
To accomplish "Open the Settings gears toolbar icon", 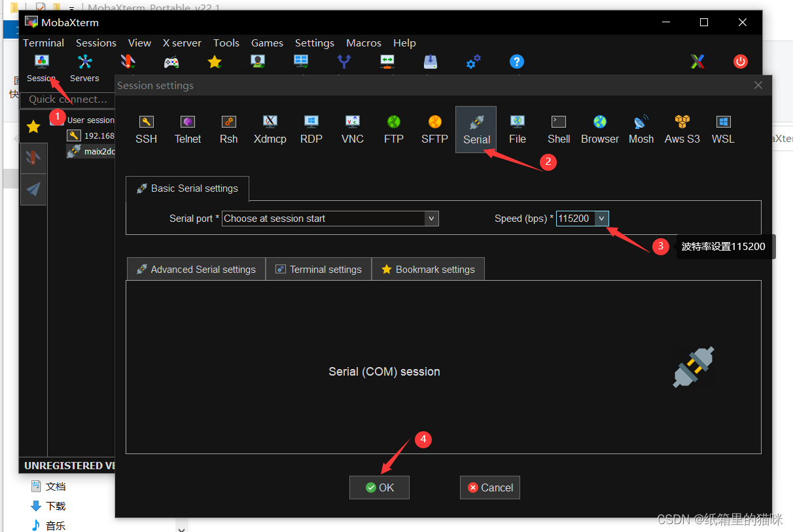I will pyautogui.click(x=474, y=62).
